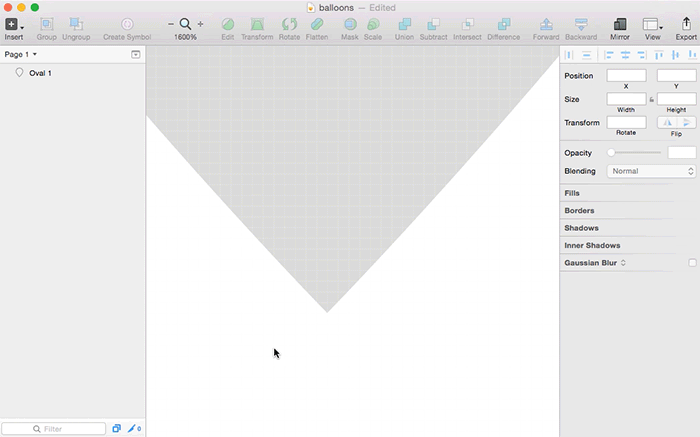Click the Size Width field
This screenshot has height=437, width=700.
626,99
